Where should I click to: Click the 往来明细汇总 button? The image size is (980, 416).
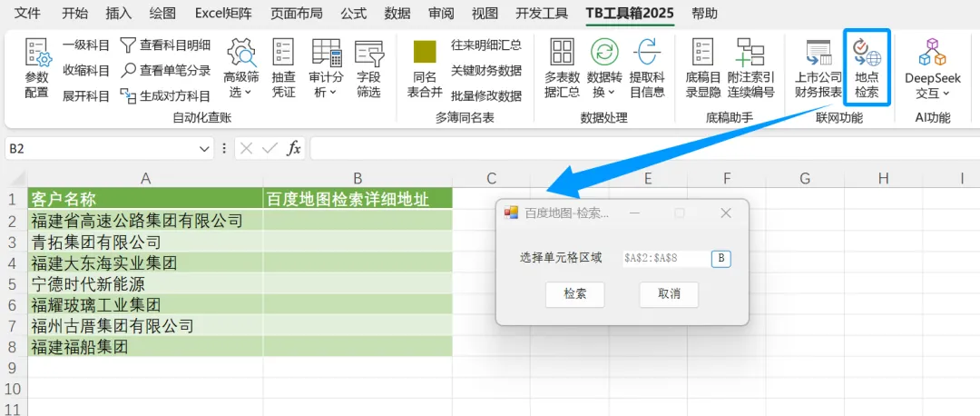click(x=486, y=45)
